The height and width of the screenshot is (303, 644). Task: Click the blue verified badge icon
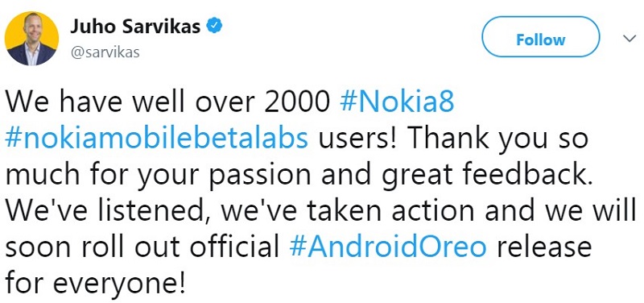coord(214,27)
